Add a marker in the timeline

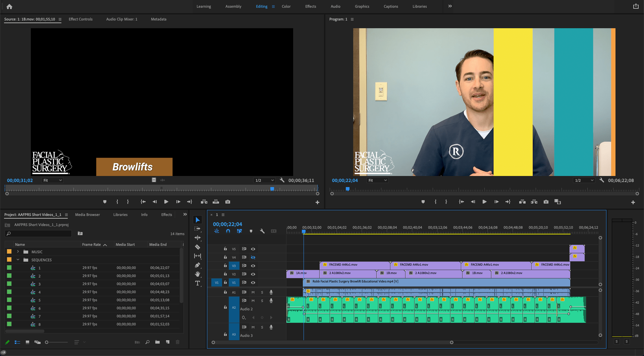251,231
